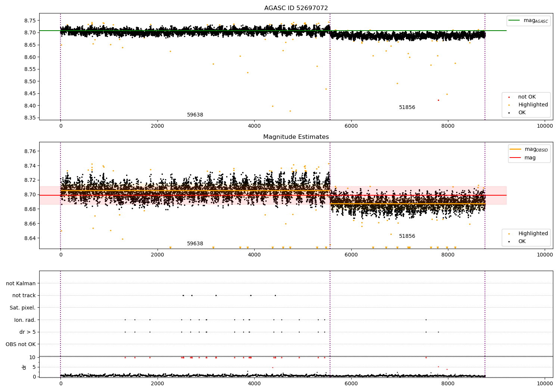Image resolution: width=560 pixels, height=392 pixels.
Task: Click the 'not track' axis label
Action: point(24,295)
